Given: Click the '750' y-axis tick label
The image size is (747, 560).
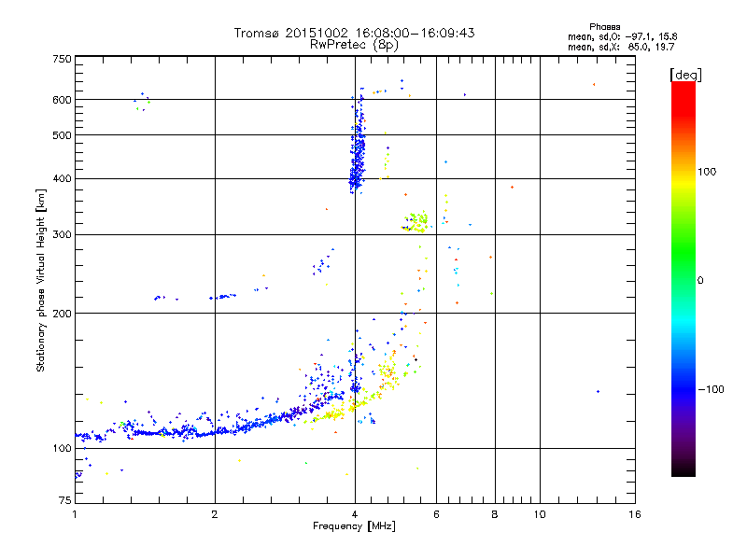Looking at the screenshot, I should (62, 59).
